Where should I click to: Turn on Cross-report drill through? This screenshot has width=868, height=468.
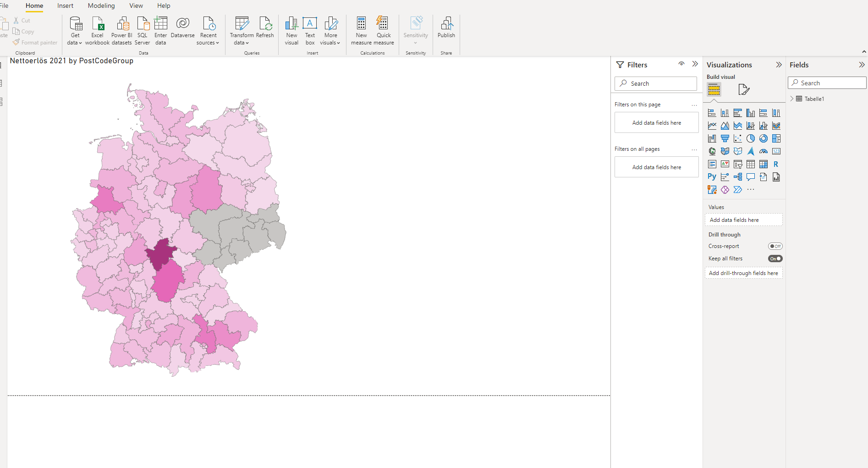click(775, 246)
